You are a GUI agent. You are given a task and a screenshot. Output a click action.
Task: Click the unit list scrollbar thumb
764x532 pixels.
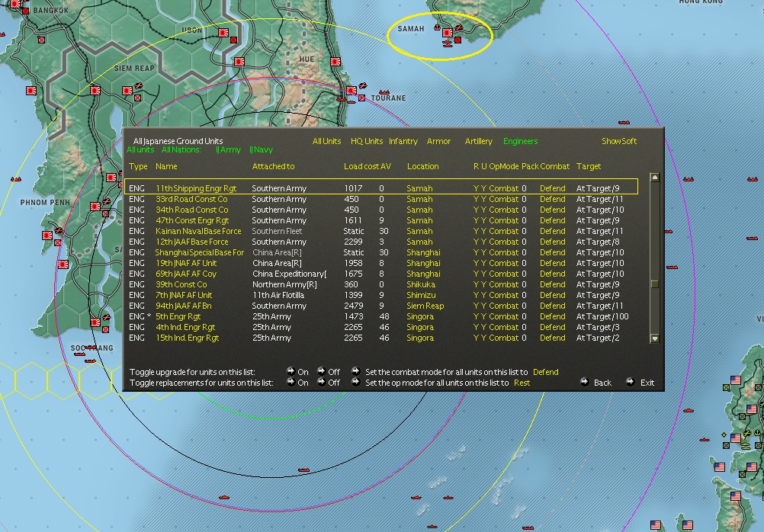[655, 284]
